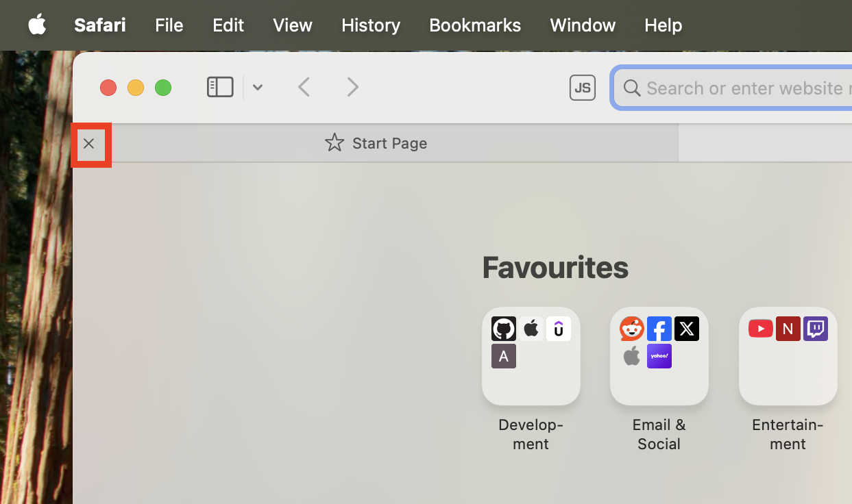The image size is (852, 504).
Task: Open the View menu
Action: pos(292,25)
